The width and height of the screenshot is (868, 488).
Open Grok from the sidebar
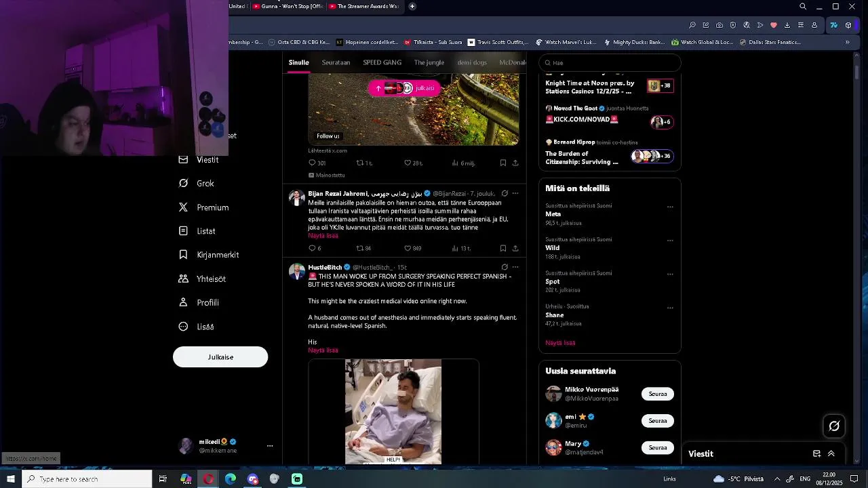pyautogui.click(x=197, y=184)
